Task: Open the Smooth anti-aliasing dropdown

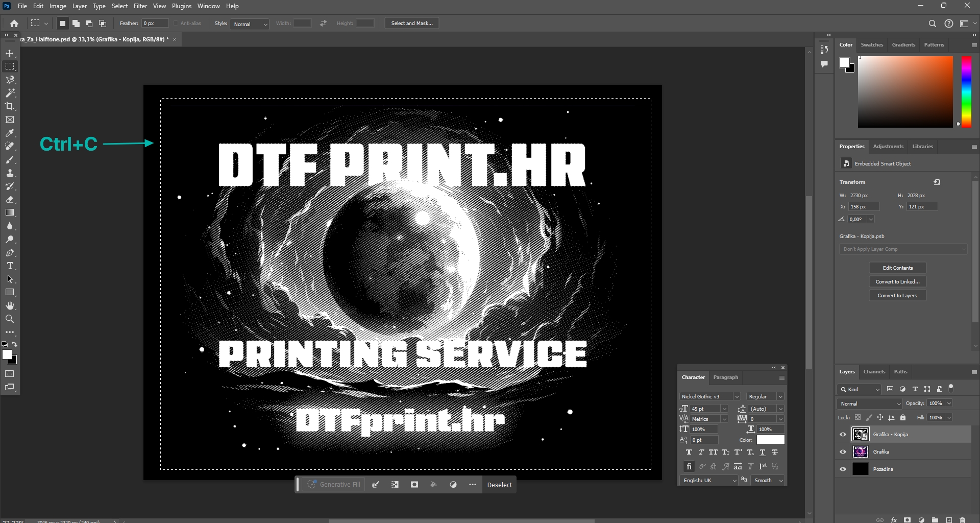Action: [x=768, y=481]
